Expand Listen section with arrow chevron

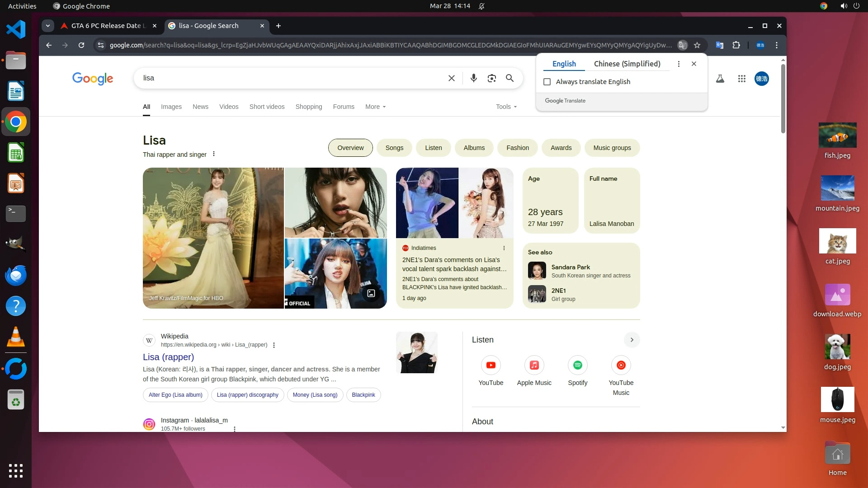pos(632,340)
